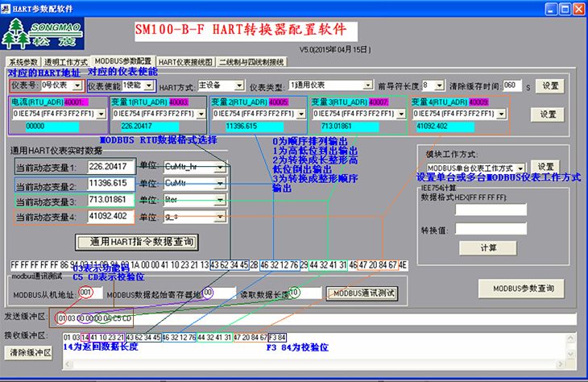588x382 pixels.
Task: Click the 清除缓冲区 button
Action: pyautogui.click(x=29, y=353)
